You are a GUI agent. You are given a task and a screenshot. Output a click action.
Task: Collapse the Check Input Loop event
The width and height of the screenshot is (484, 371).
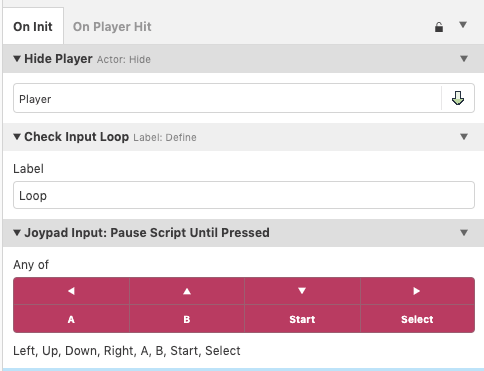point(17,137)
